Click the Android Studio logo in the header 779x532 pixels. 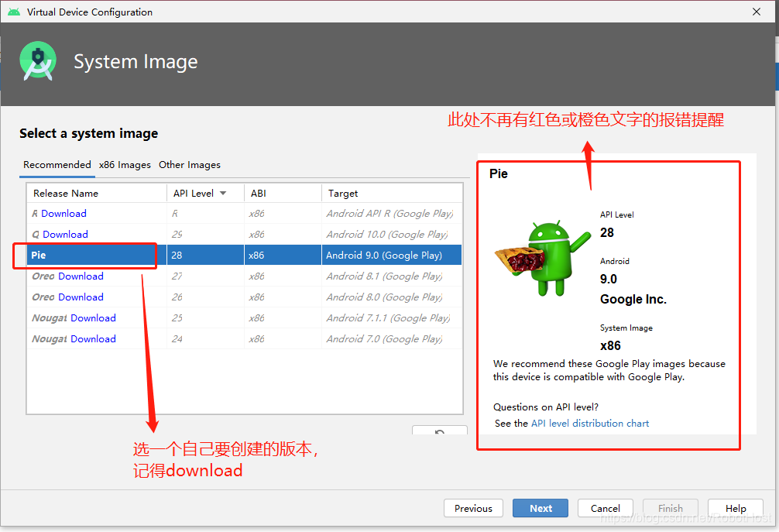pos(38,61)
